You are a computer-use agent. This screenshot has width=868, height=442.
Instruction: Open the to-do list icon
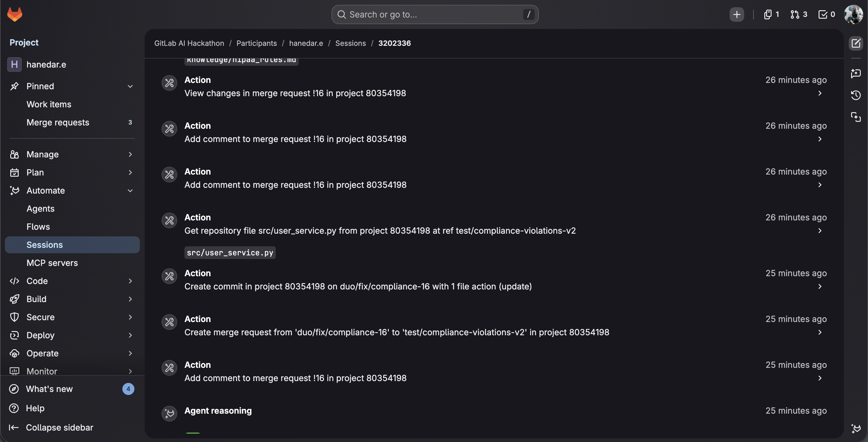tap(826, 14)
